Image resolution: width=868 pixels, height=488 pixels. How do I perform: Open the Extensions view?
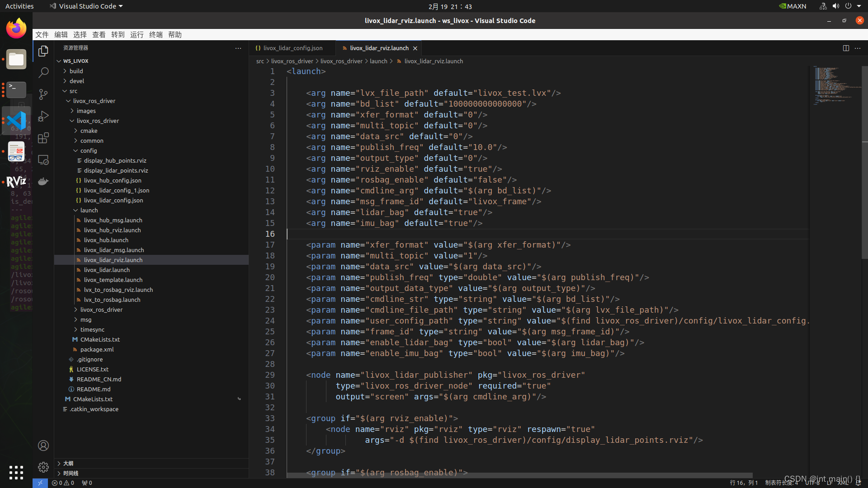(43, 138)
